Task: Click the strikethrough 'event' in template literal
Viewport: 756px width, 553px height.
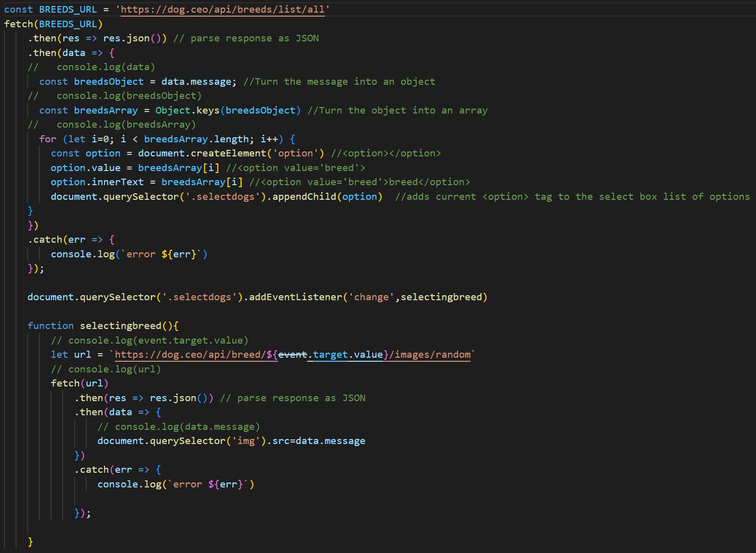Action: [292, 355]
